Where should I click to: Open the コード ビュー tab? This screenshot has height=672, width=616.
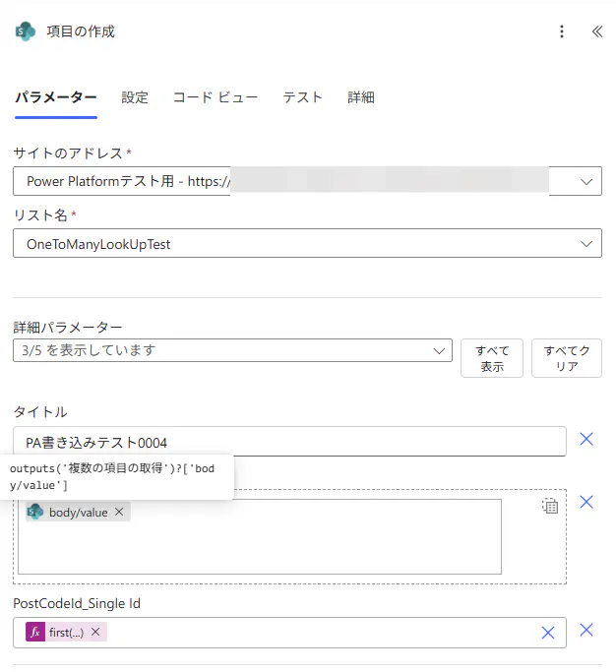click(x=216, y=97)
